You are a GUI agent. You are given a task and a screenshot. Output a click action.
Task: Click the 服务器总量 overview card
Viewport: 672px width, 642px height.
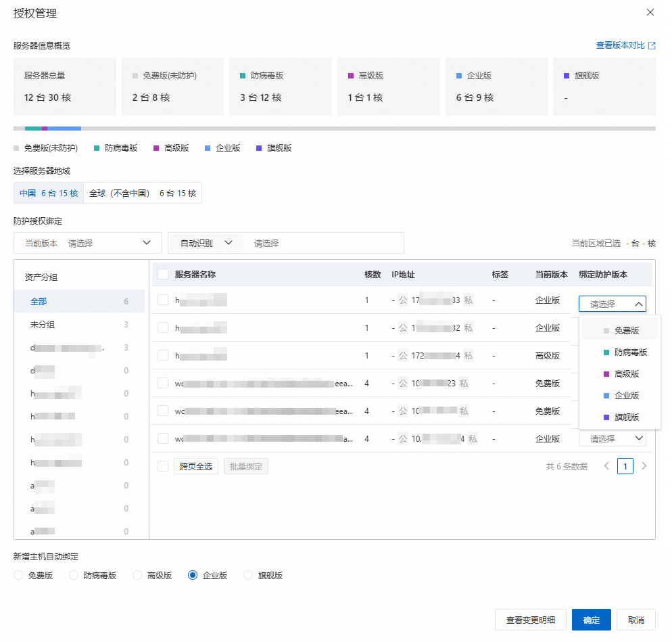65,87
